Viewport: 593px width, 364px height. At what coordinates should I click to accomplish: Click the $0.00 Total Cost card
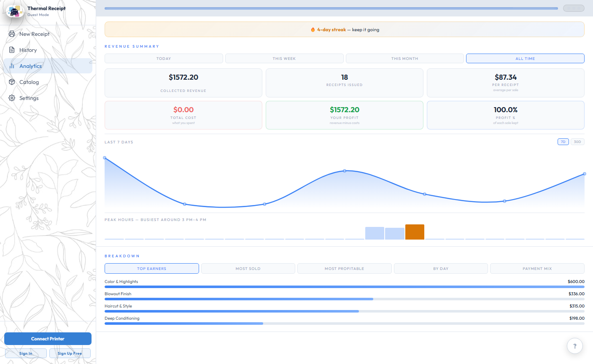pyautogui.click(x=183, y=115)
